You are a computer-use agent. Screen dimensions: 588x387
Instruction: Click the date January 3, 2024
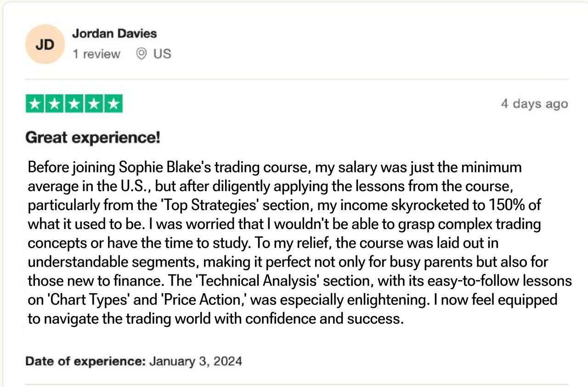196,361
